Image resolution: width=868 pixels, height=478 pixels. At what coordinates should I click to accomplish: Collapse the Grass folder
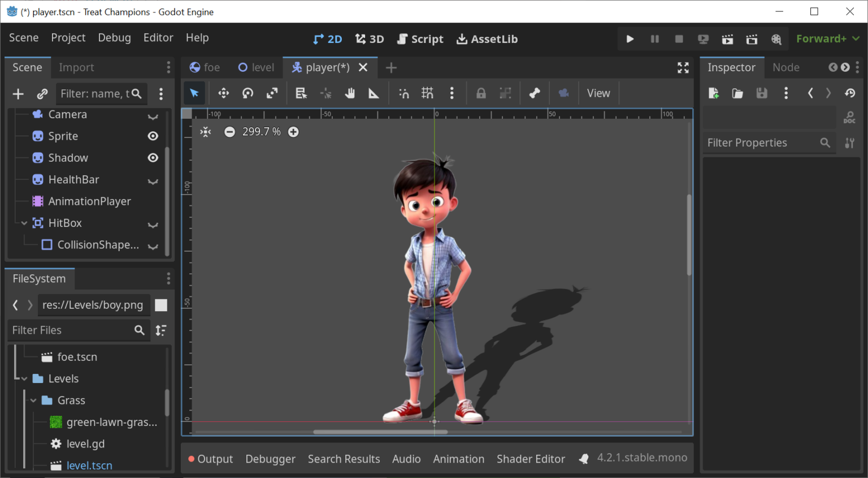coord(33,401)
